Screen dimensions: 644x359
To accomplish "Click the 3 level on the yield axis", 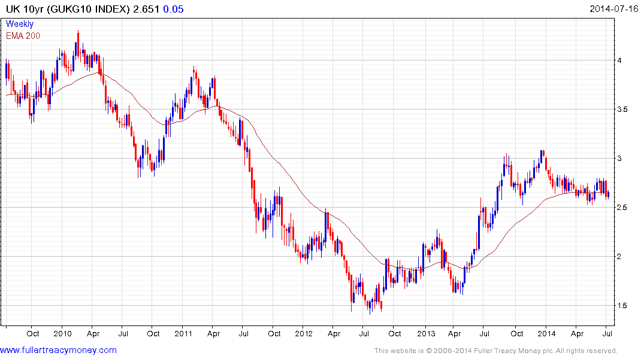I will point(619,159).
